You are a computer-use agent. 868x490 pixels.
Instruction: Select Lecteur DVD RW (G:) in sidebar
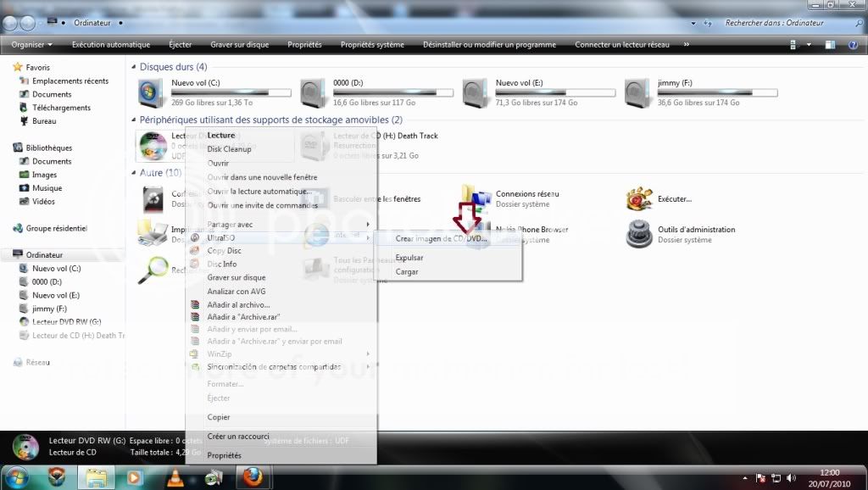tap(66, 321)
